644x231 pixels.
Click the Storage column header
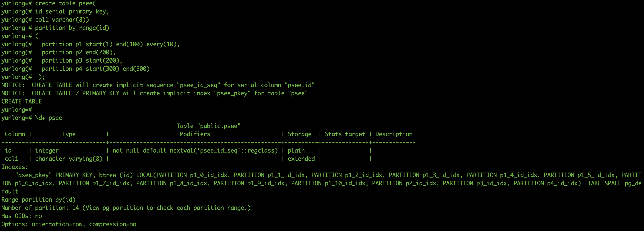tap(300, 134)
